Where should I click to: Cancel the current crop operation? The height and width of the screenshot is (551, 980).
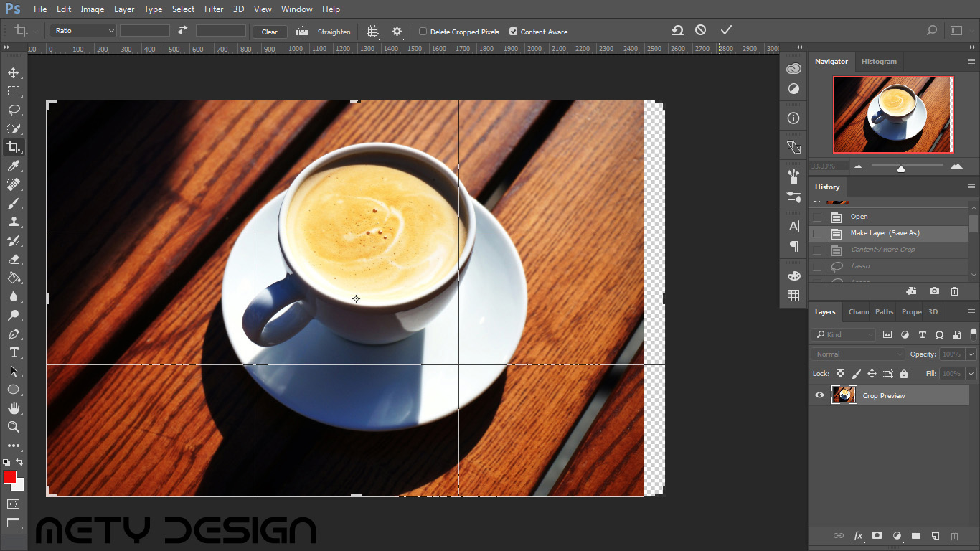point(700,30)
